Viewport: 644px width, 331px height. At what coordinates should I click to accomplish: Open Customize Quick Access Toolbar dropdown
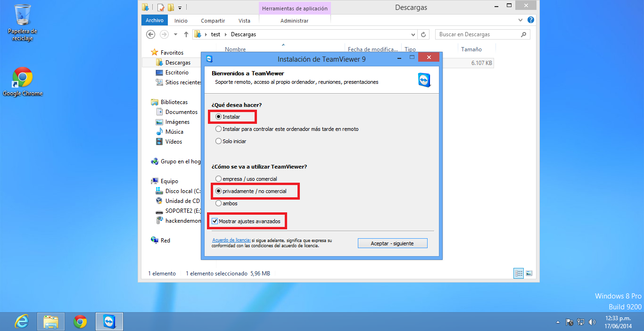click(x=180, y=8)
